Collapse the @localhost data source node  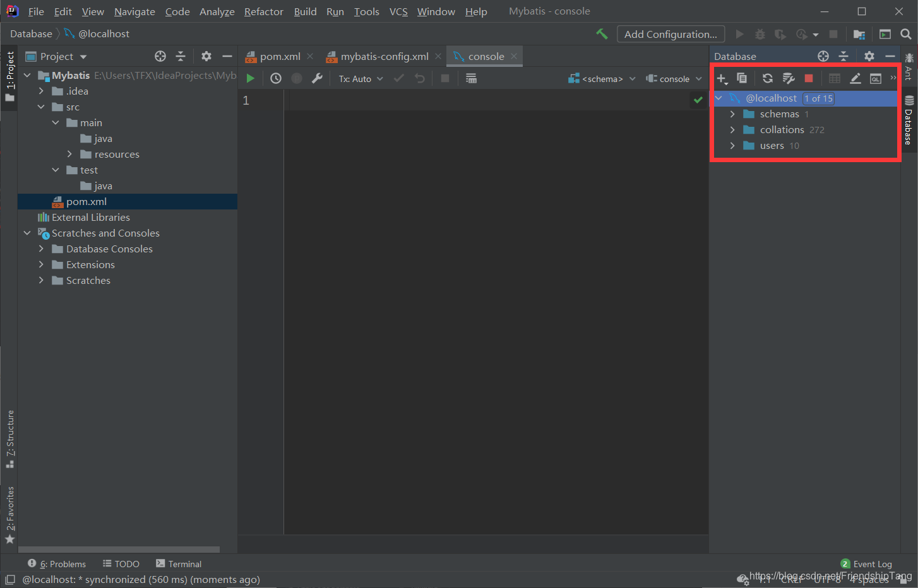pyautogui.click(x=718, y=98)
